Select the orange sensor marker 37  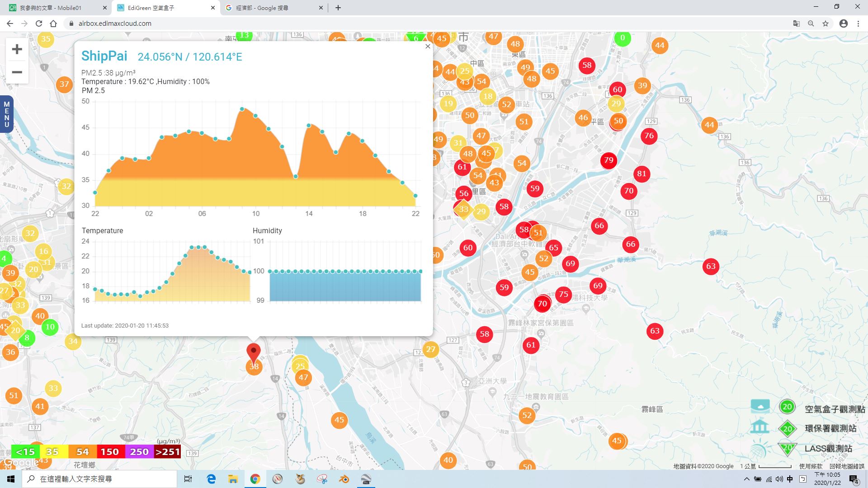(64, 84)
